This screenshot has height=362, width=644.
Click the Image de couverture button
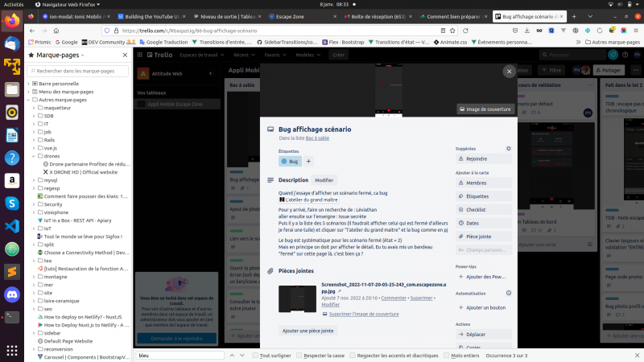tap(485, 109)
